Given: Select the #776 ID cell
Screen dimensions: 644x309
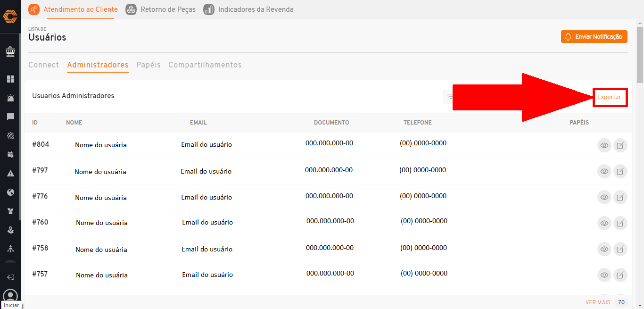Looking at the screenshot, I should tap(40, 196).
